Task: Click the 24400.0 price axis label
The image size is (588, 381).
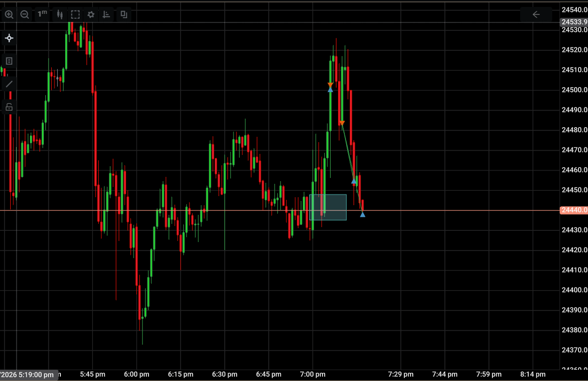Action: click(574, 290)
